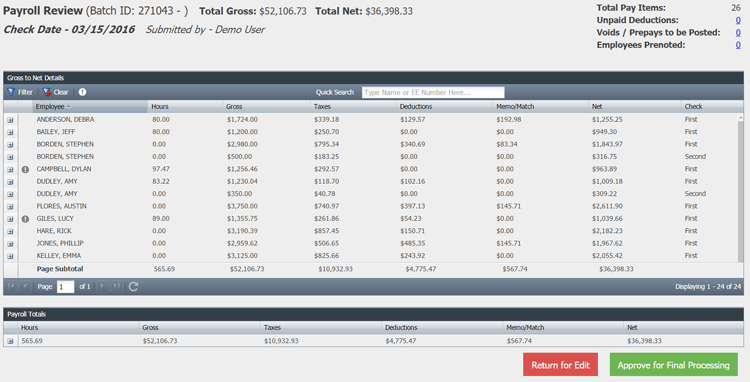Expand the GILES, LUCY row
Screen dimensions: 750x382
pos(10,219)
